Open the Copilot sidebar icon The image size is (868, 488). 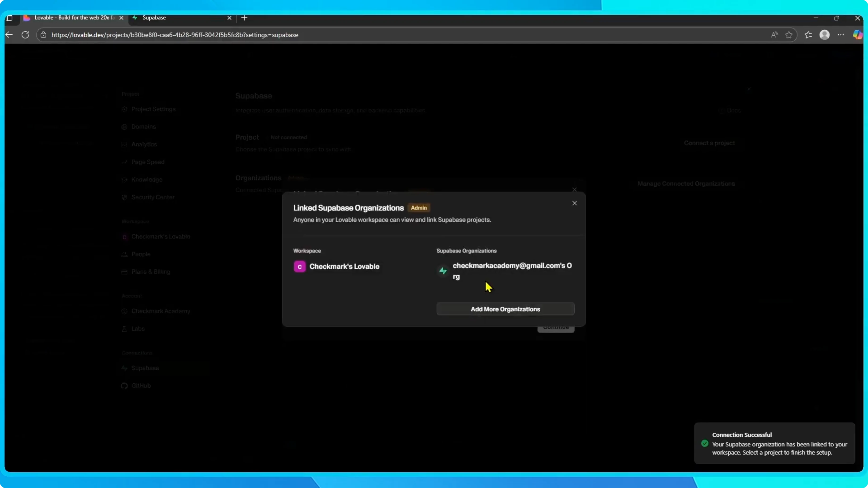click(857, 35)
